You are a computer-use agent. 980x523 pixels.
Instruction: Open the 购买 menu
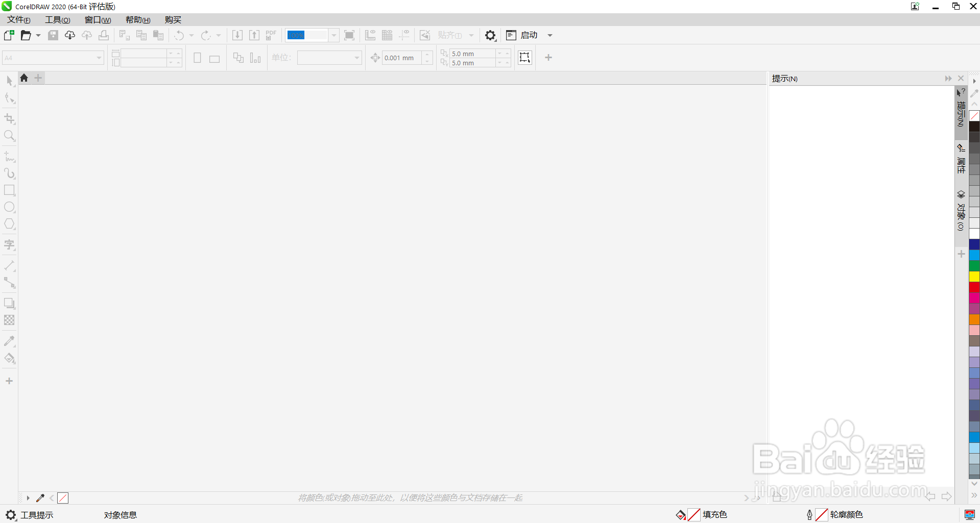pyautogui.click(x=173, y=20)
